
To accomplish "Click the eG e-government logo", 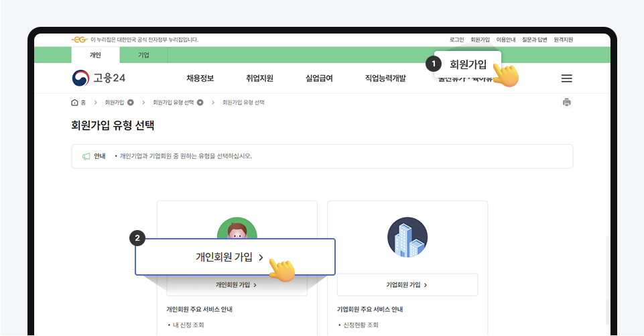I will 80,40.
